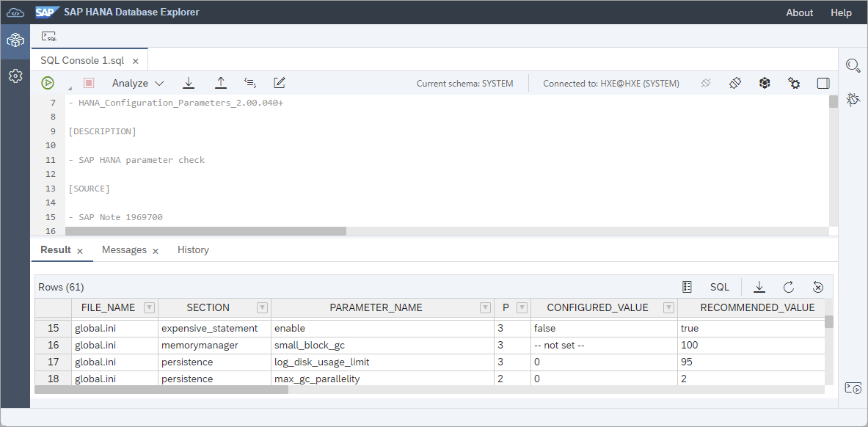The image size is (868, 427).
Task: Open the background activities icon at bottom right
Action: click(853, 388)
